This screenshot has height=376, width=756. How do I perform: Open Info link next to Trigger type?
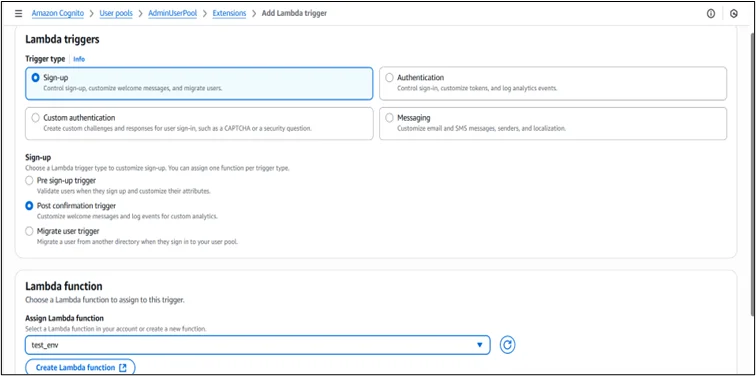79,59
